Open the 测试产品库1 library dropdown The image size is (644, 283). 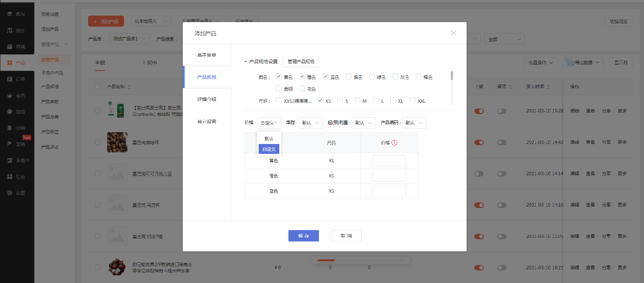click(129, 39)
